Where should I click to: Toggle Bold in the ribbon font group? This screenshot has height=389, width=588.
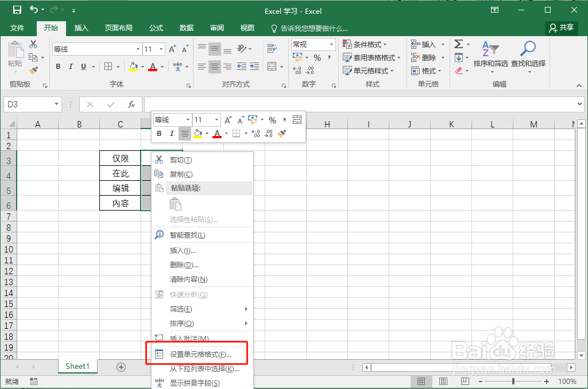tap(58, 67)
